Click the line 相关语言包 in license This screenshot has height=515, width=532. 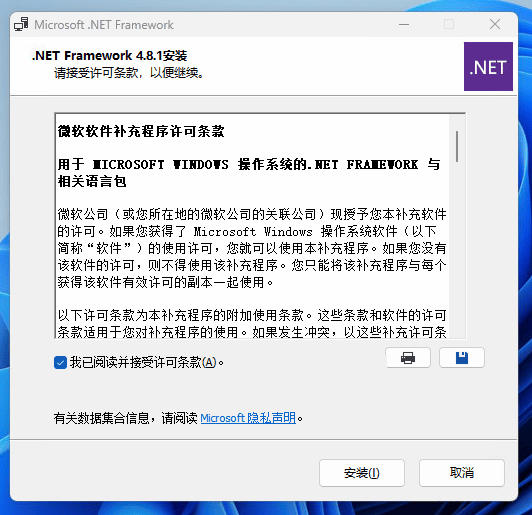point(92,182)
